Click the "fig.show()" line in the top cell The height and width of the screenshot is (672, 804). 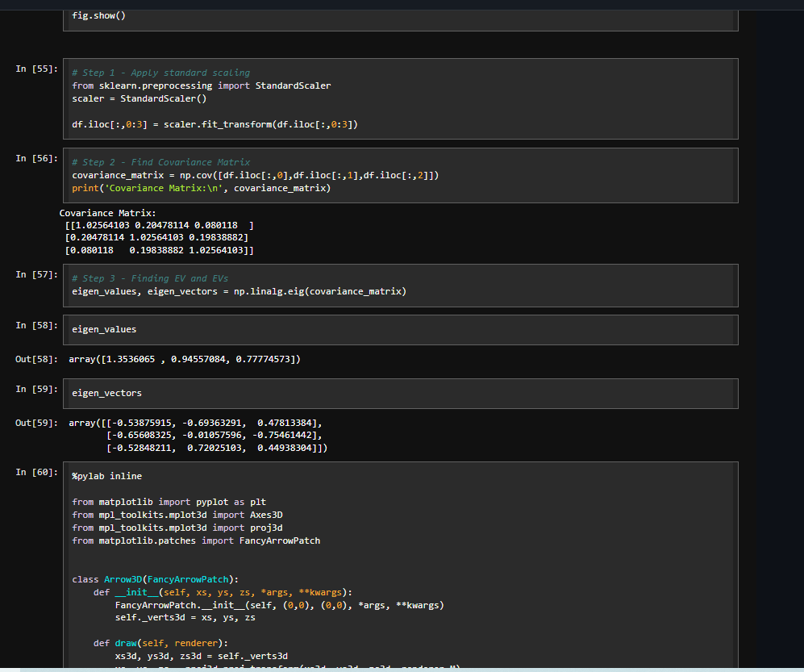click(98, 15)
